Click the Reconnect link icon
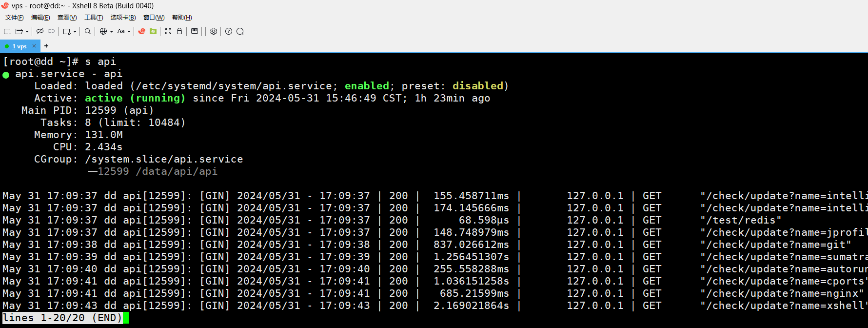The height and width of the screenshot is (328, 868). [51, 31]
